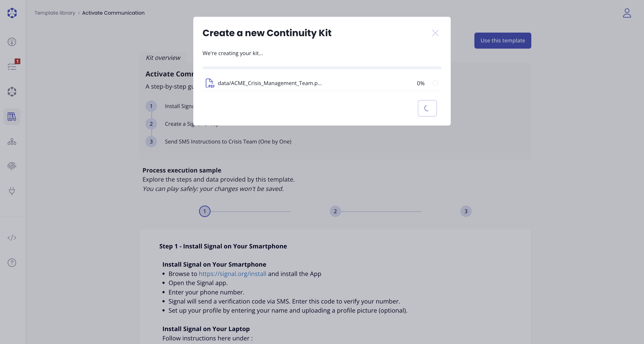Open the template library books icon
Screen dimensions: 644x344
[x=12, y=117]
